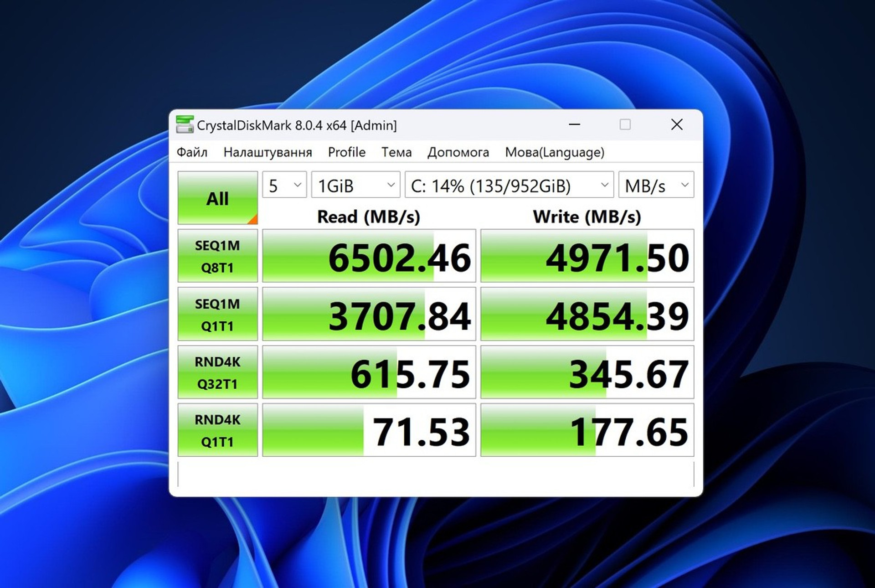Select the 345.67 write result
The height and width of the screenshot is (588, 875).
click(587, 372)
